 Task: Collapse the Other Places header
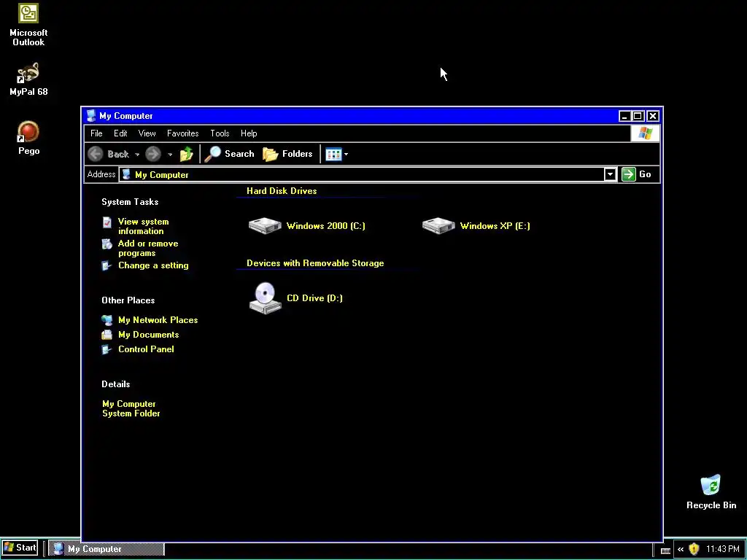(x=128, y=300)
